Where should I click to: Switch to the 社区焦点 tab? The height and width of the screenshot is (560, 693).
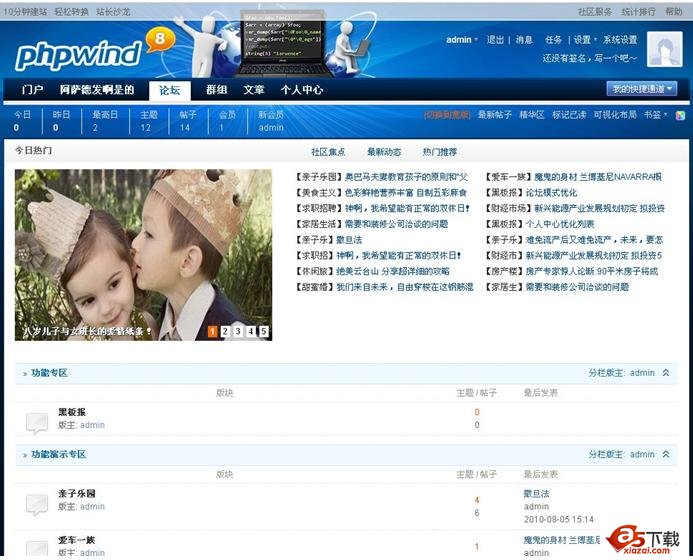coord(328,152)
